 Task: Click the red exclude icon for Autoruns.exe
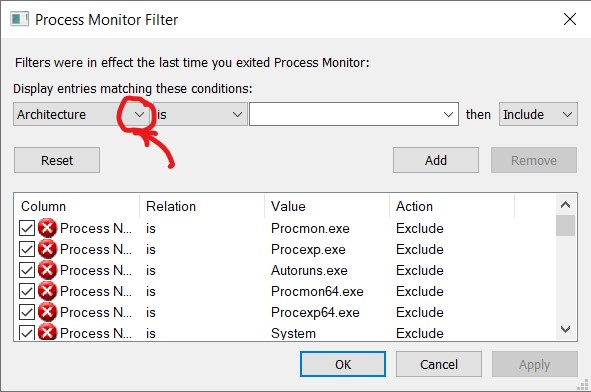[x=47, y=270]
